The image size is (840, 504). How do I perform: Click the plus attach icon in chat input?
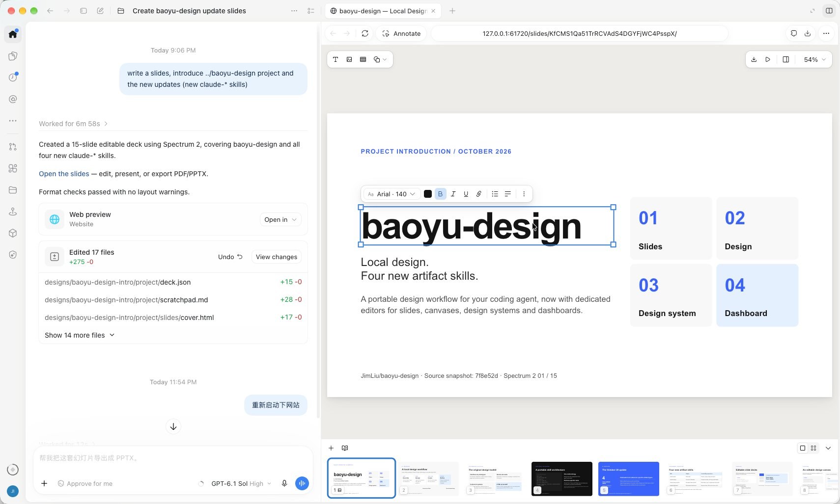coord(44,483)
